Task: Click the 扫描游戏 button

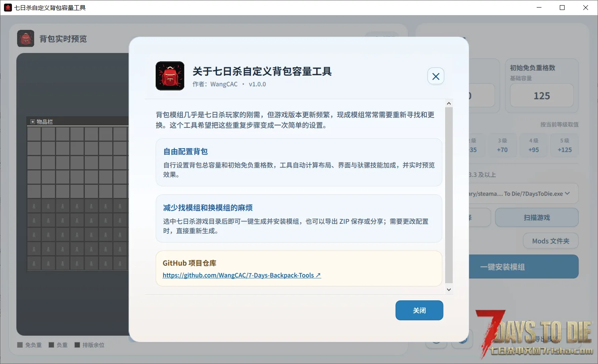Action: tap(537, 217)
